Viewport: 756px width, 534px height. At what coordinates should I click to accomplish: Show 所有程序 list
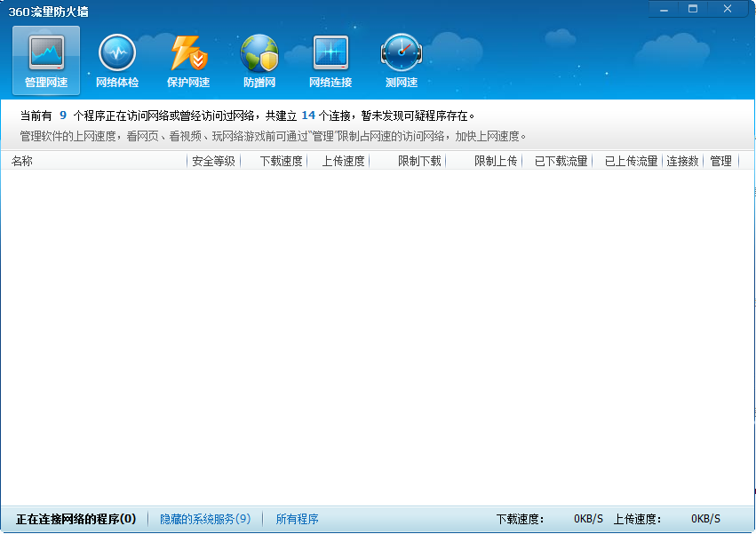click(x=297, y=519)
